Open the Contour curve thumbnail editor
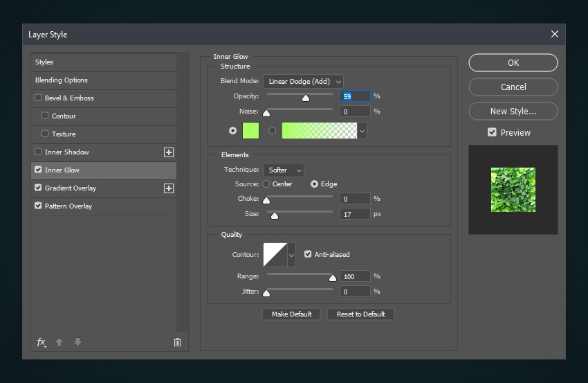Image resolution: width=588 pixels, height=383 pixels. pyautogui.click(x=275, y=255)
